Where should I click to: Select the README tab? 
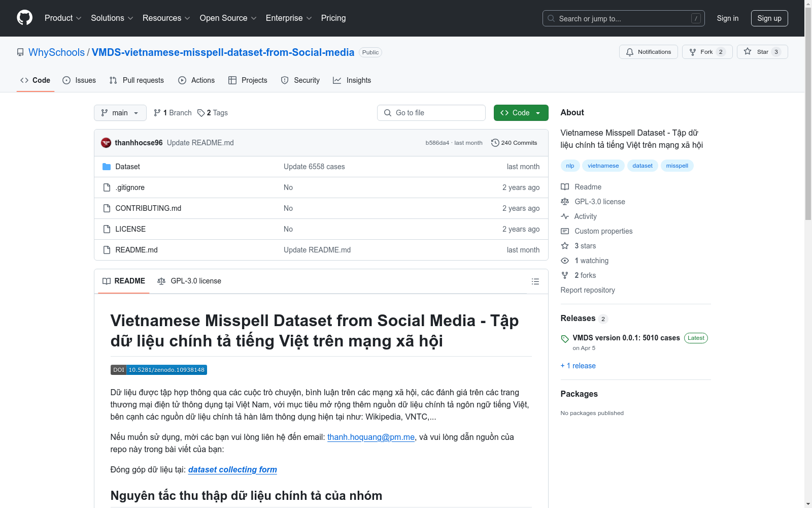(x=124, y=281)
